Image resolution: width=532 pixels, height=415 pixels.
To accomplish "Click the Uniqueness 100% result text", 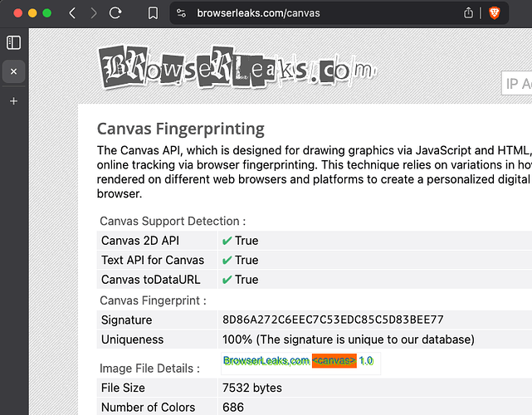I will coord(348,339).
